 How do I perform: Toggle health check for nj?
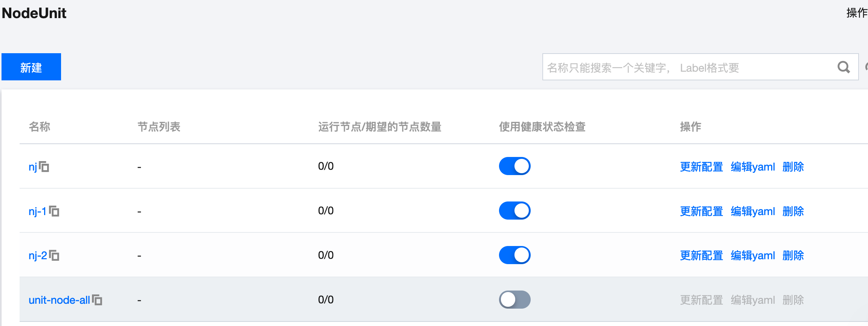coord(514,166)
